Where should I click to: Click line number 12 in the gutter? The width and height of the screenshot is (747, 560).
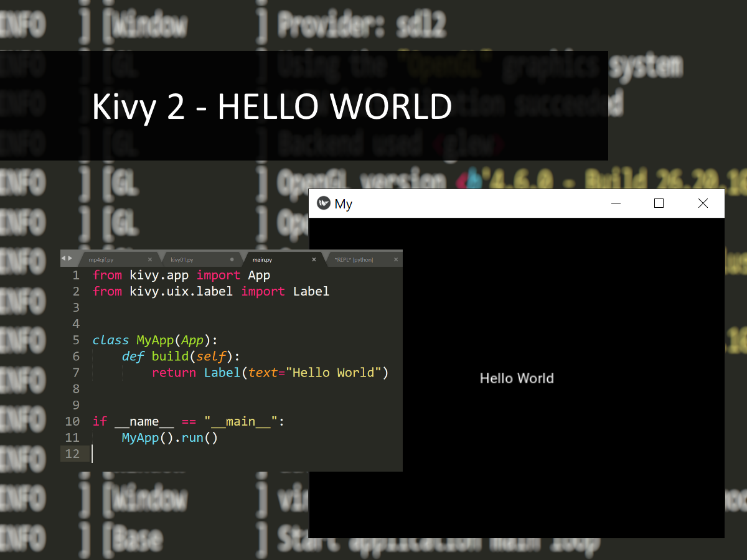pos(72,454)
